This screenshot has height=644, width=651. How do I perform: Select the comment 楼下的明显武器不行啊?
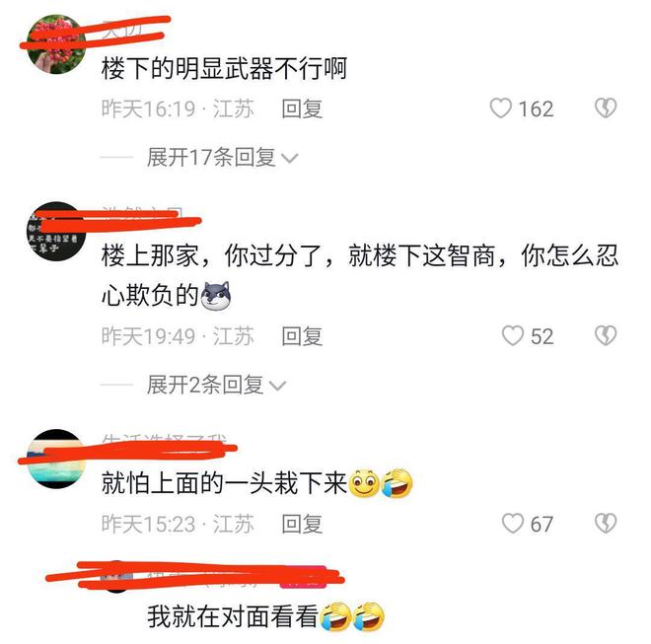click(224, 68)
